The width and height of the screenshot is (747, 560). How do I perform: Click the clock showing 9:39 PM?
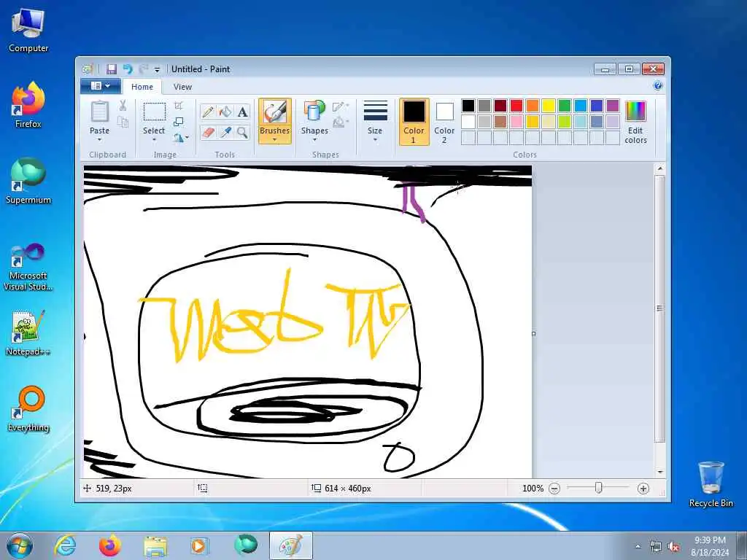coord(710,540)
